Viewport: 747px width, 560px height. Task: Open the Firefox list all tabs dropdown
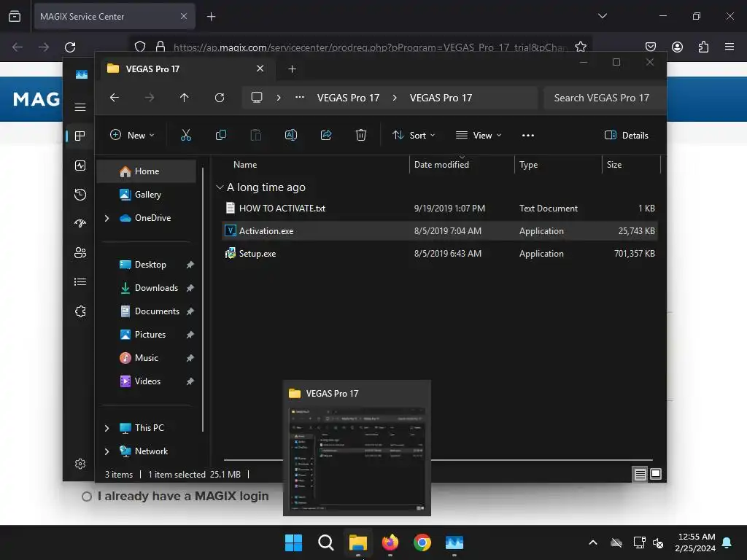602,16
